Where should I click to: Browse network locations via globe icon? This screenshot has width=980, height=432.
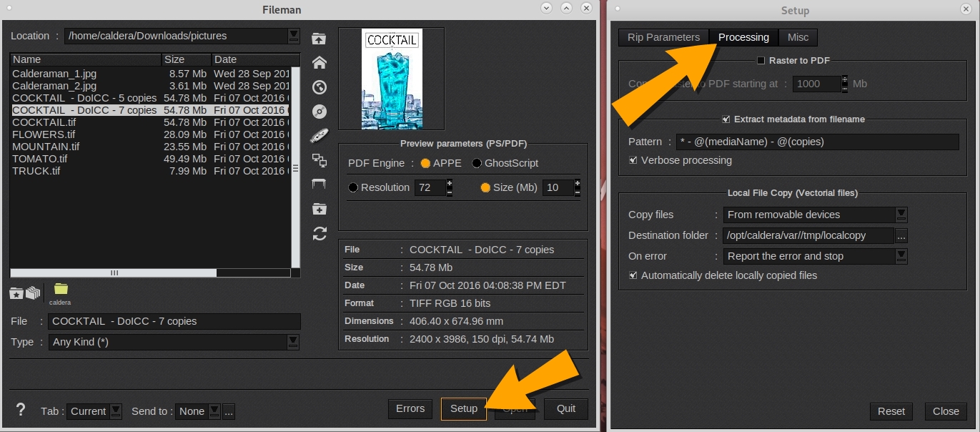click(x=320, y=87)
